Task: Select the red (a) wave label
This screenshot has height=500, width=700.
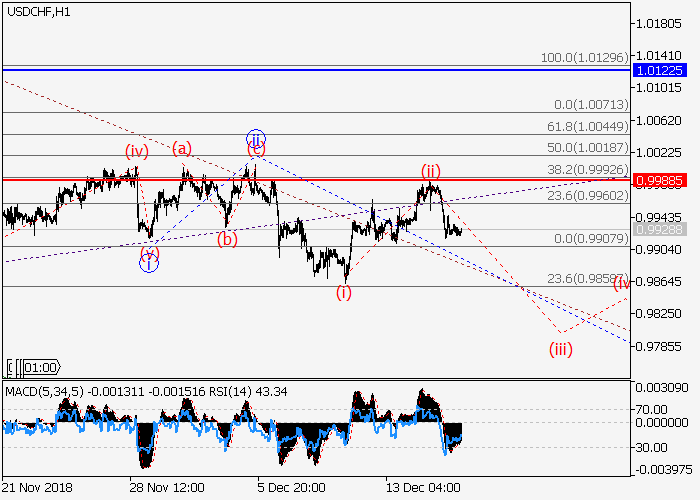Action: point(182,149)
